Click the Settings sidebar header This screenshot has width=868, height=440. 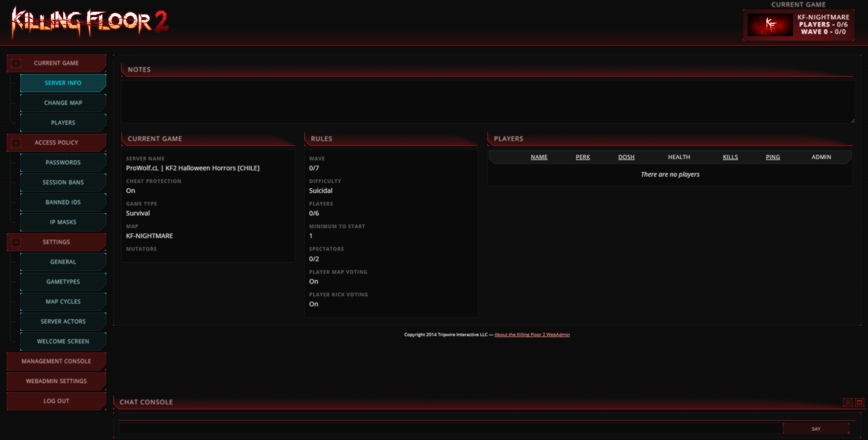click(x=57, y=242)
